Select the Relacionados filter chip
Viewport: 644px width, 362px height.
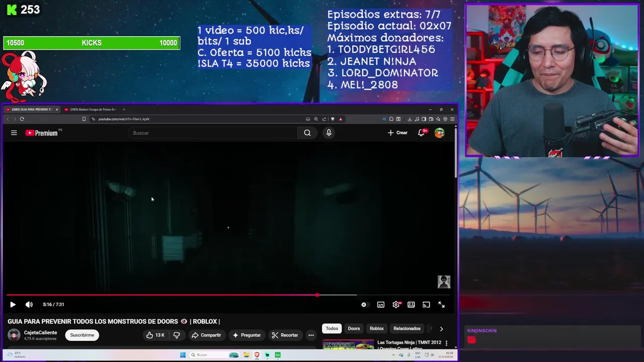click(407, 329)
